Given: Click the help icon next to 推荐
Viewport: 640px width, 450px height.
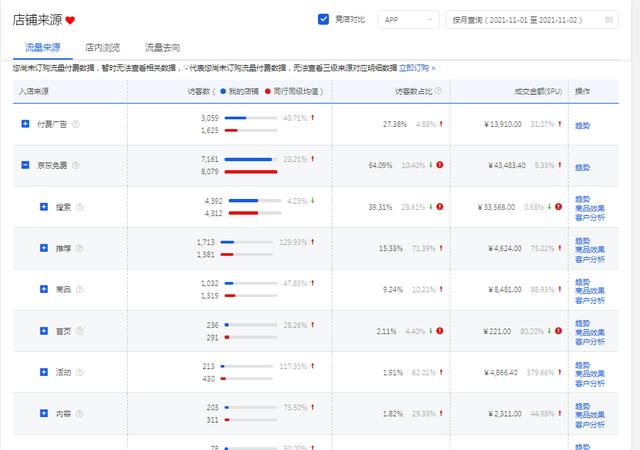Looking at the screenshot, I should coord(79,248).
